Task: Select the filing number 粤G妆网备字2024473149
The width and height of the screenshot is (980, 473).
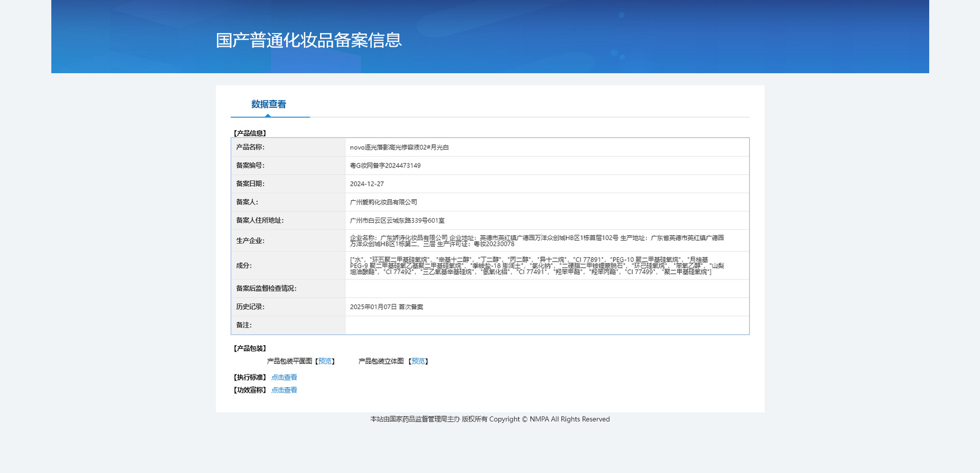Action: (x=385, y=165)
